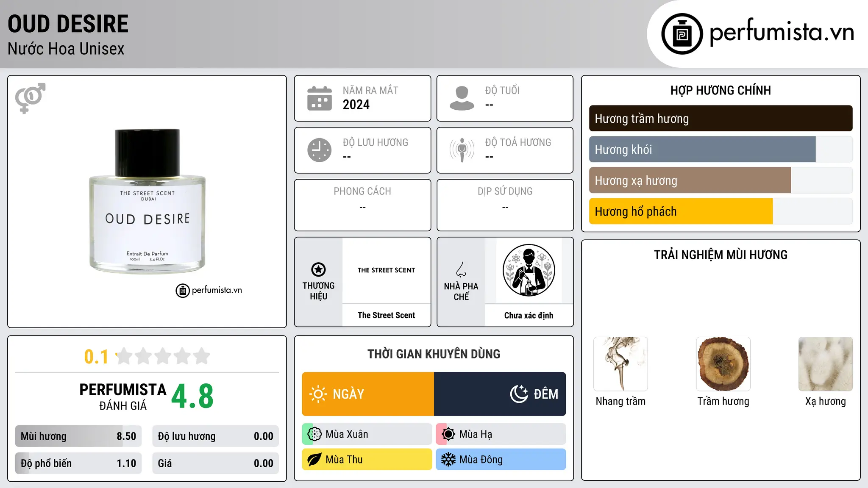Click the perfumer illustration icon
The height and width of the screenshot is (488, 868).
(529, 270)
